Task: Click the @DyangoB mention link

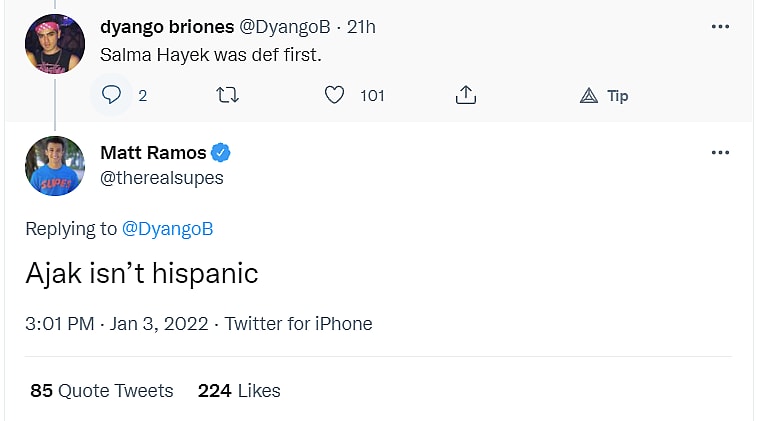Action: click(x=167, y=229)
